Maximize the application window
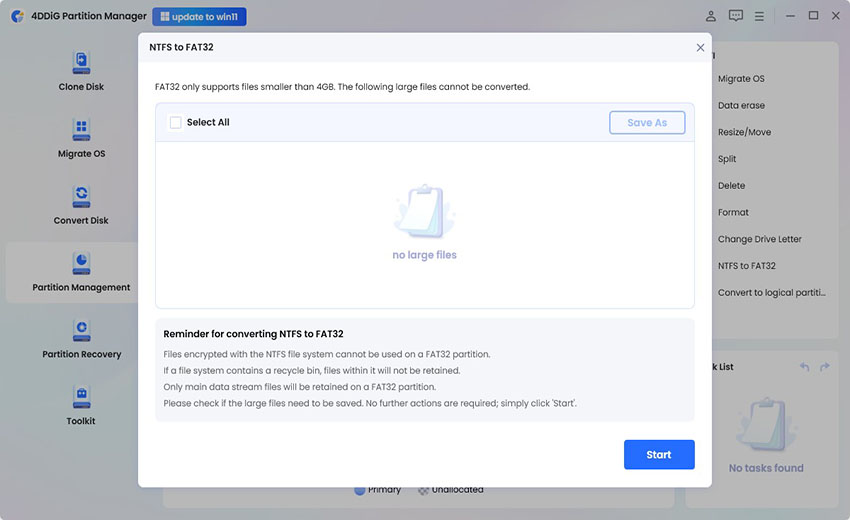This screenshot has height=520, width=850. point(813,16)
